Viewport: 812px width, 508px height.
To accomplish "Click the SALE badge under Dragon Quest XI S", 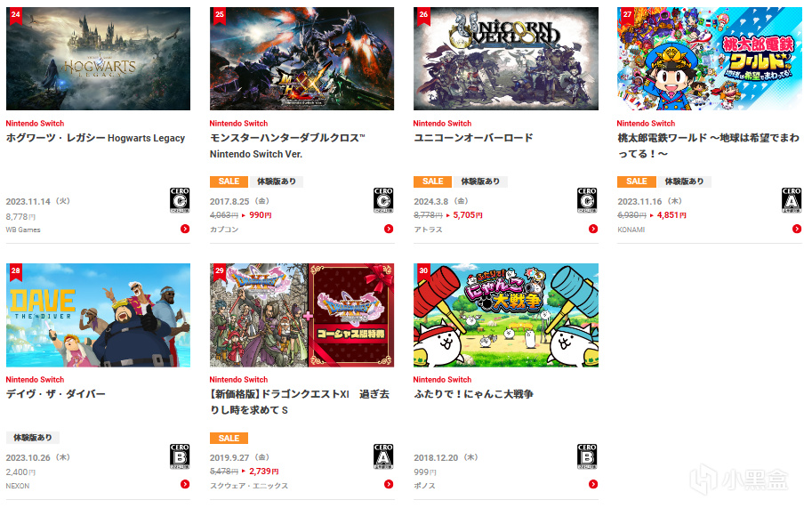I will [x=229, y=438].
